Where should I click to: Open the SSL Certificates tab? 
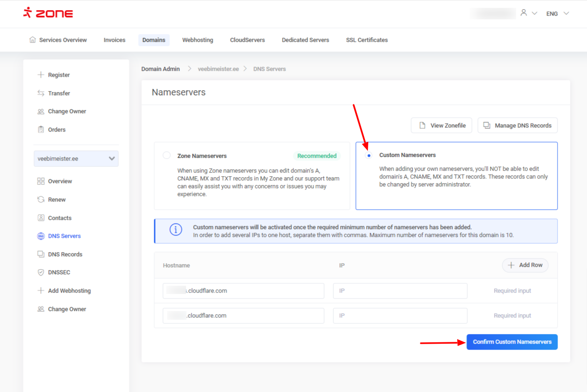366,40
